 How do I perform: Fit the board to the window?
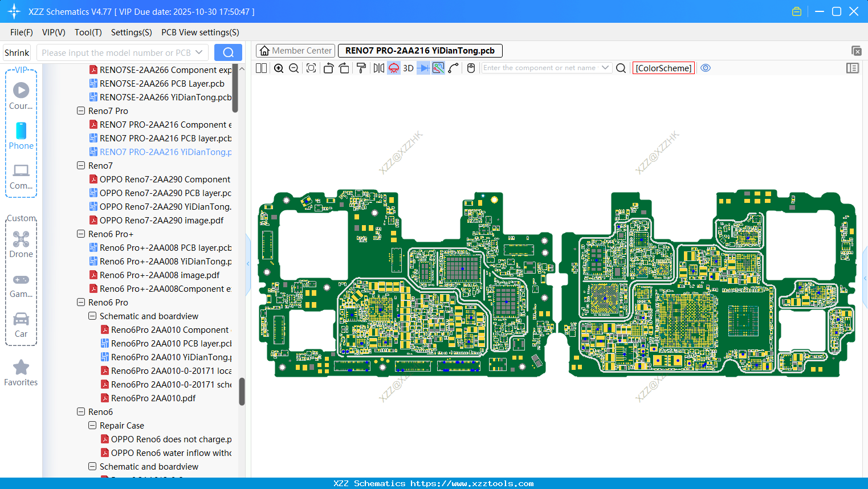coord(311,68)
